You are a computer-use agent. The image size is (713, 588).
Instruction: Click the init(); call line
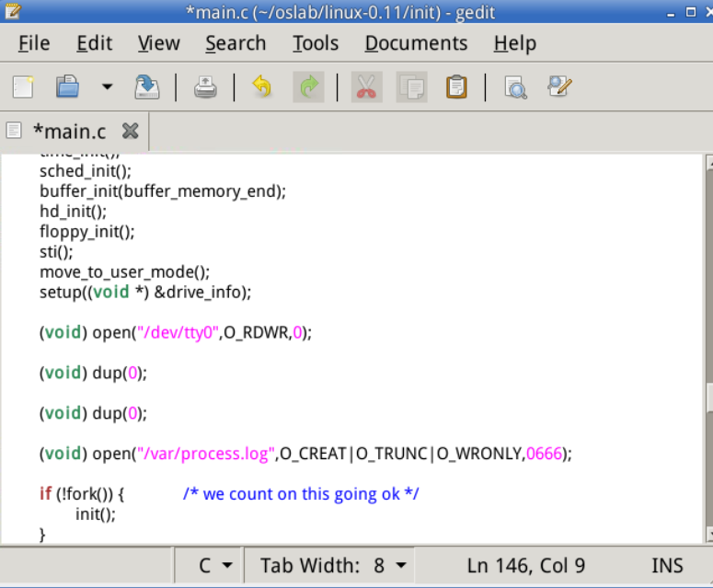point(96,514)
